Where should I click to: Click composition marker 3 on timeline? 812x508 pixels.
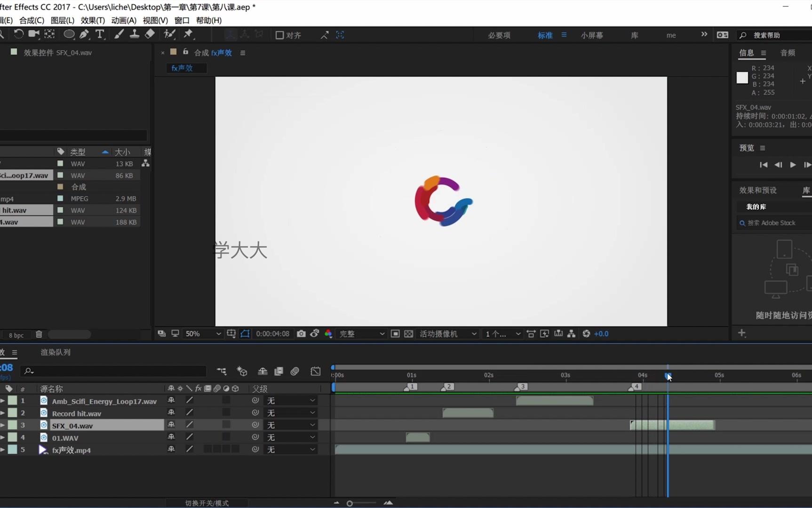tap(521, 387)
